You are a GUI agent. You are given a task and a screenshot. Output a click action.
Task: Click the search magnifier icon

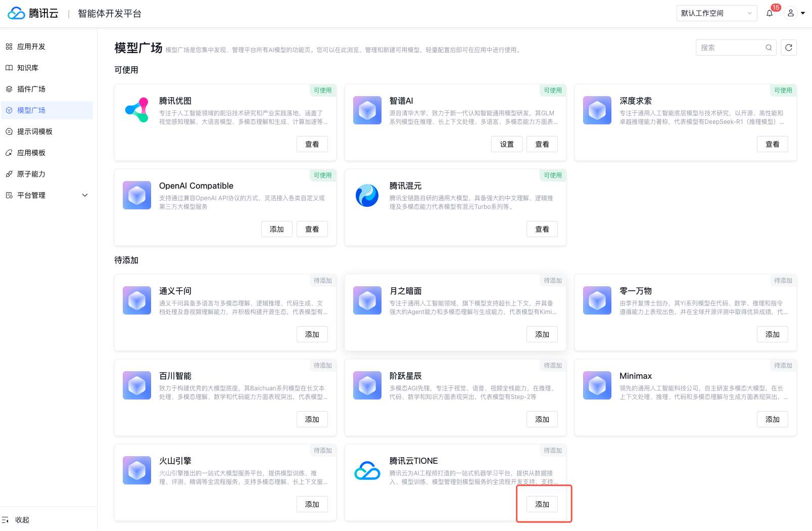769,48
